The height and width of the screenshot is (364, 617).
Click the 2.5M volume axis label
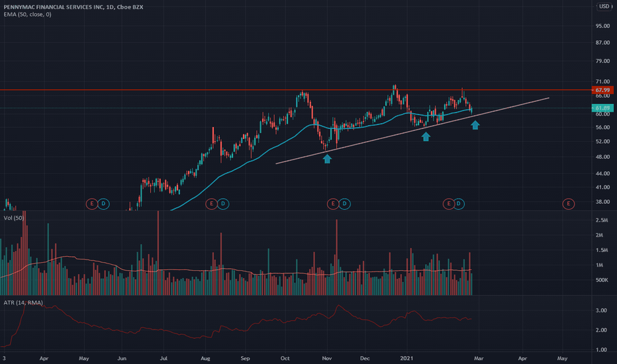coord(602,220)
